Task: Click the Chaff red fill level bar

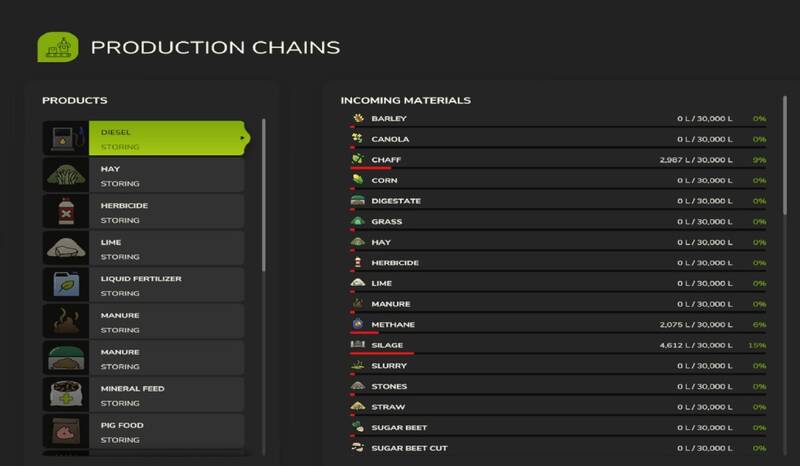Action: click(x=370, y=168)
